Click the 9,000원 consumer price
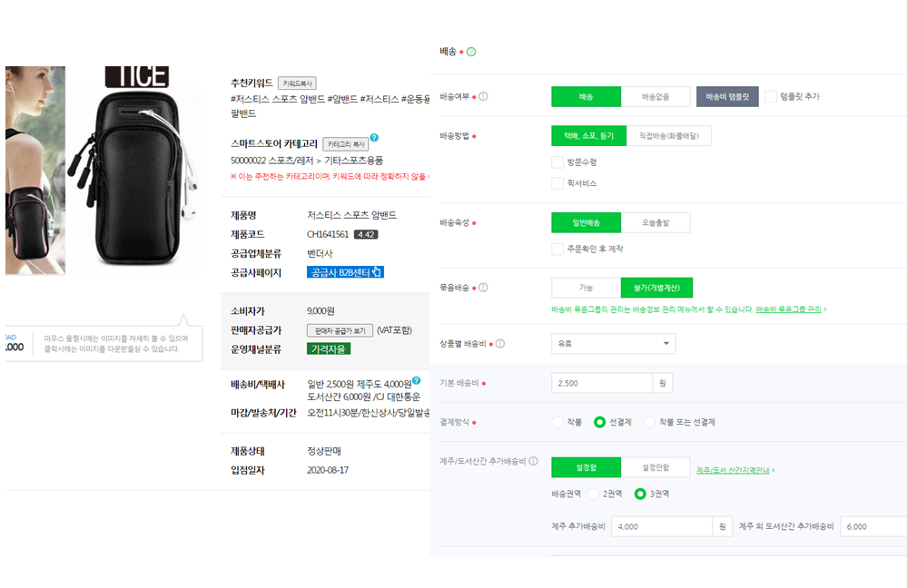The height and width of the screenshot is (588, 907). [320, 311]
